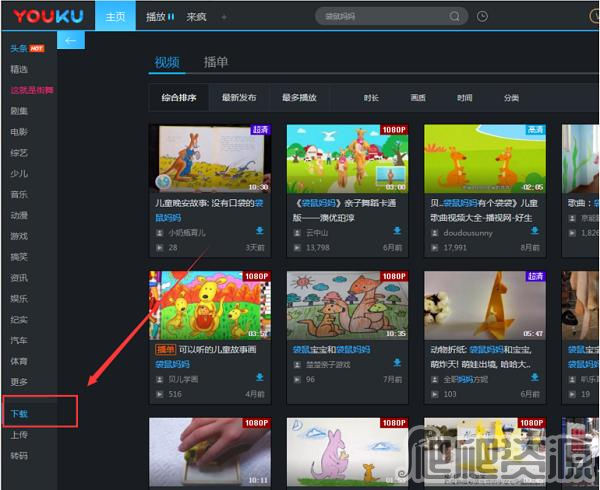This screenshot has height=490, width=600.
Task: Click the title 袋鼠宝宝和袋鼠妈妈
Action: coord(331,349)
